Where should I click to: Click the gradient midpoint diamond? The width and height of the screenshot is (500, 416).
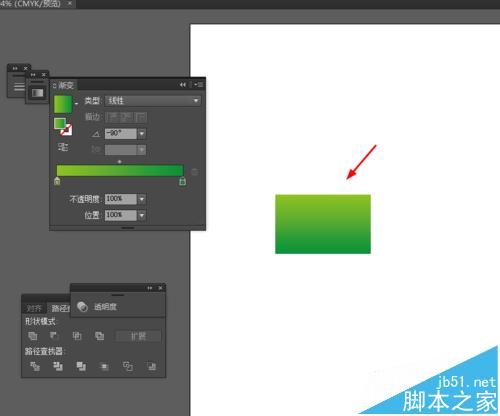click(x=120, y=162)
